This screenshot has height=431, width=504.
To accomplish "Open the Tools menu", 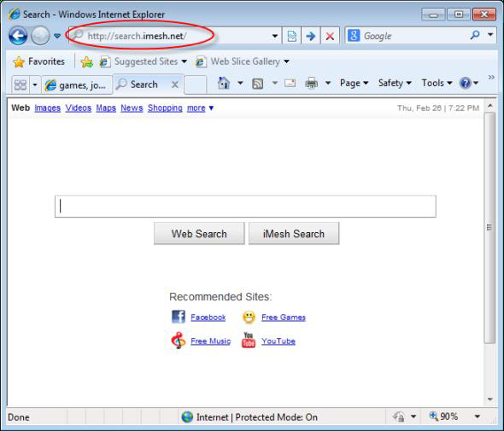I will [437, 83].
